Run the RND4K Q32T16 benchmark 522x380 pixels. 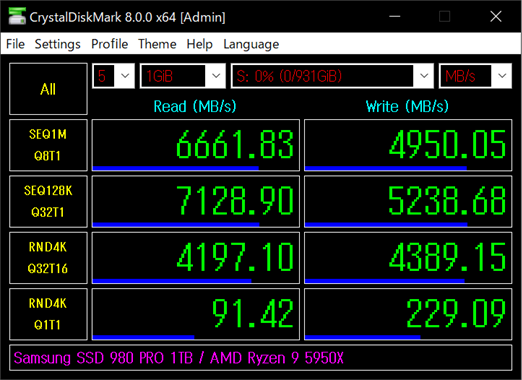tap(48, 258)
